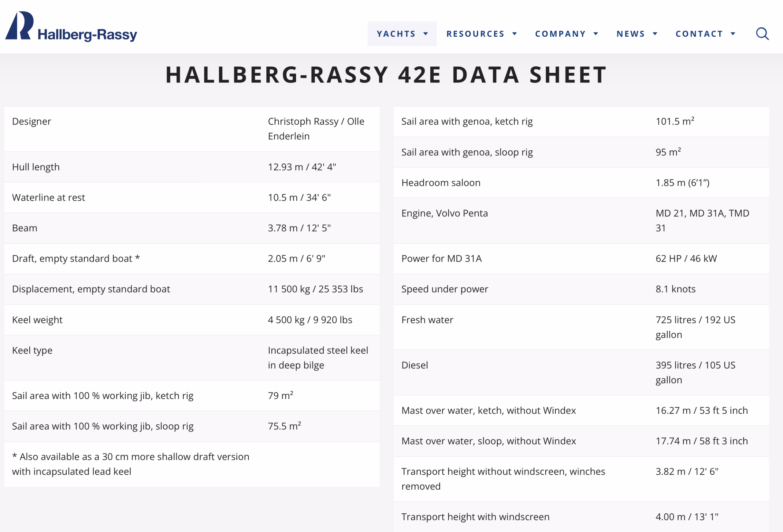The width and height of the screenshot is (783, 532).
Task: Click the Hallberg-Rassy logo
Action: click(71, 27)
